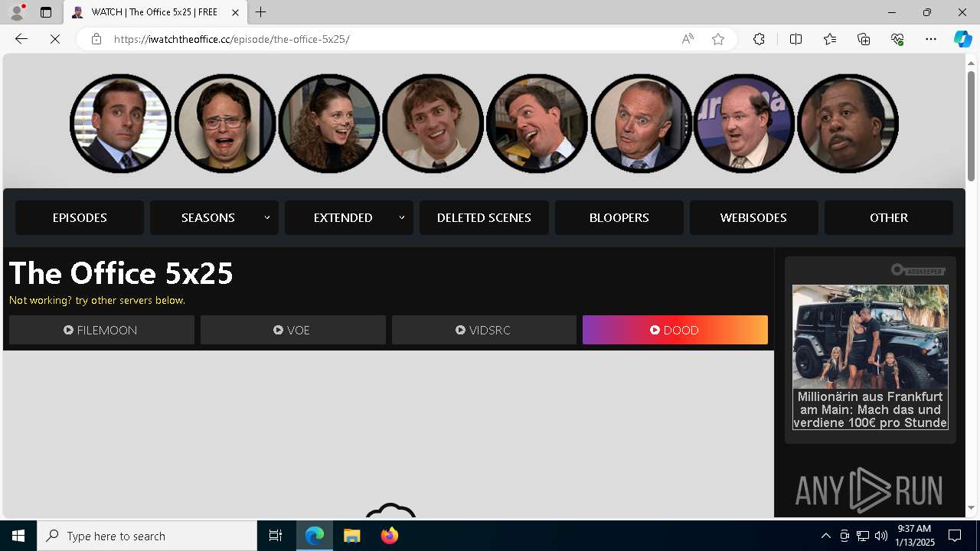The width and height of the screenshot is (980, 551).
Task: Open the Favorites list icon
Action: pyautogui.click(x=830, y=39)
